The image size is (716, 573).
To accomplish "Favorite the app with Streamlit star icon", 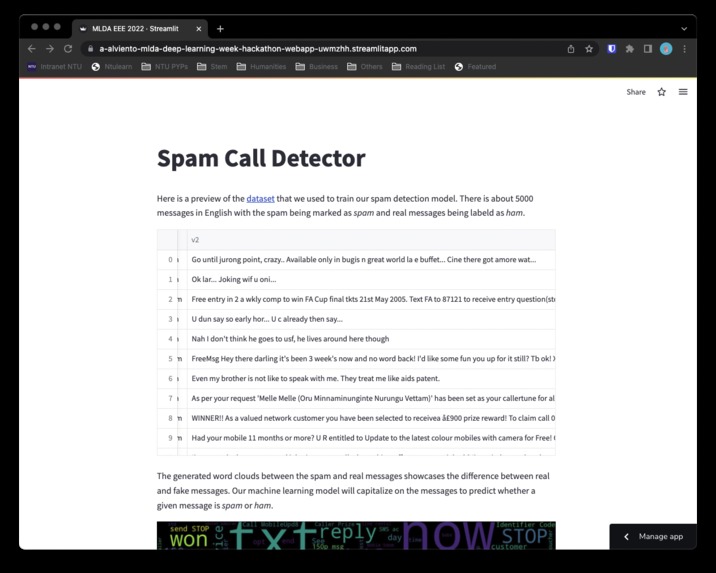I will [x=661, y=92].
